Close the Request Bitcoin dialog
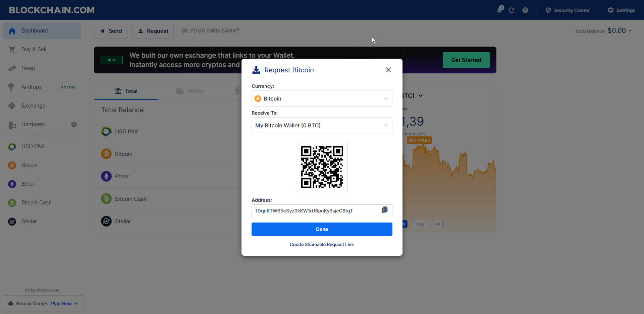Image resolution: width=644 pixels, height=314 pixels. (388, 70)
